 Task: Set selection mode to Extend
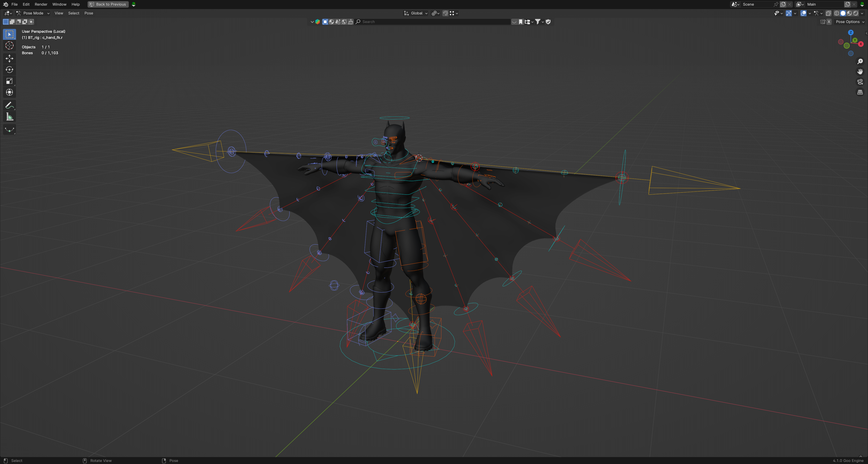click(12, 22)
